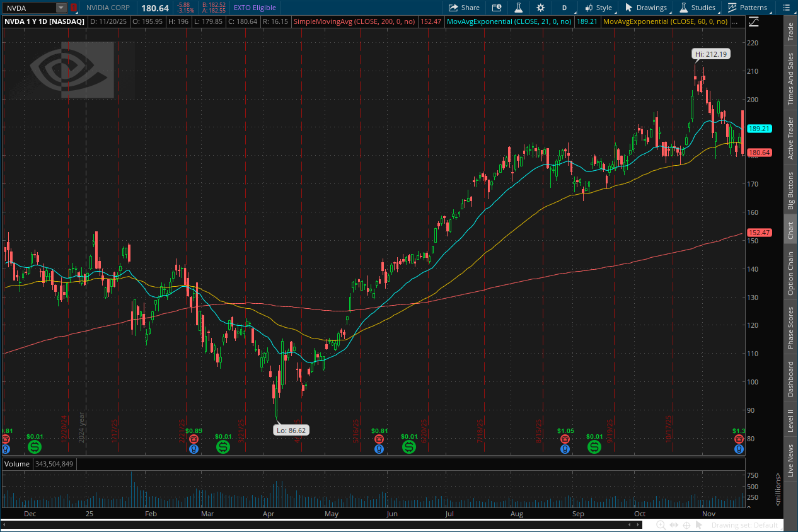Open the D timeframe selector
The width and height of the screenshot is (798, 532).
coord(565,8)
